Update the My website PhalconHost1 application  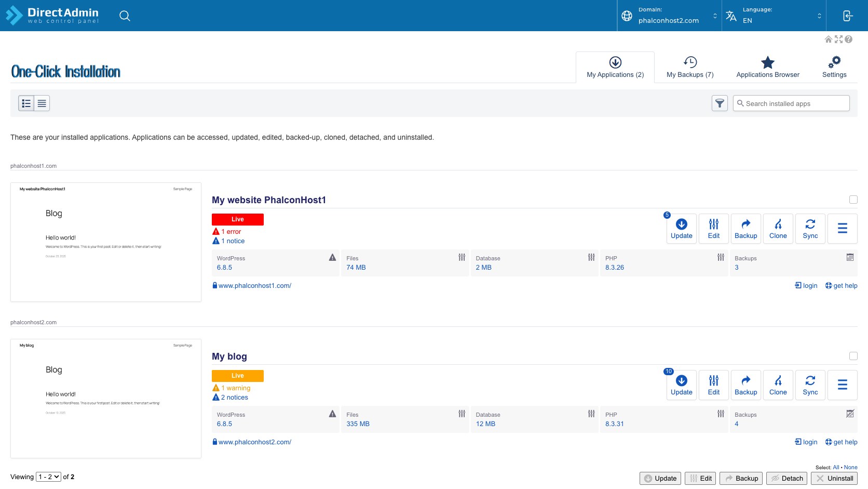pos(682,229)
